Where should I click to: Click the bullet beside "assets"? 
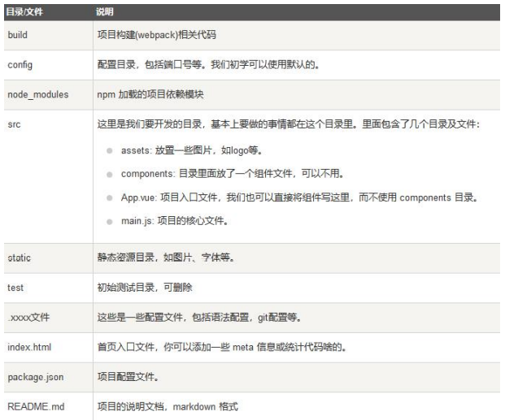[110, 150]
